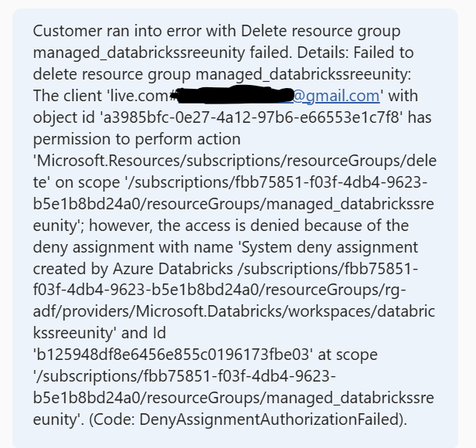Click the word 'Customer' at the message start

coord(64,31)
